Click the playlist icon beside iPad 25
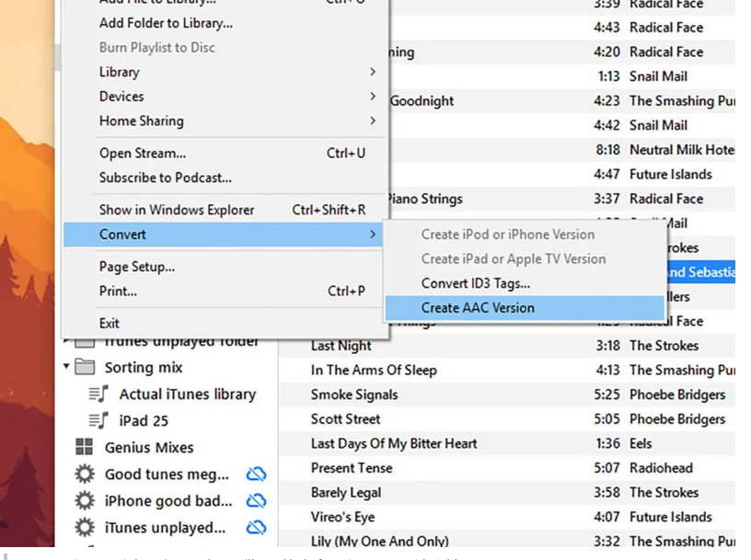 pyautogui.click(x=98, y=421)
